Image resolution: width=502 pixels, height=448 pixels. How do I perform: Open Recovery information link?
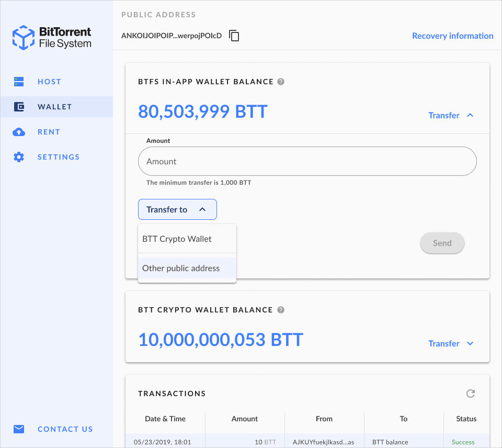pos(452,36)
